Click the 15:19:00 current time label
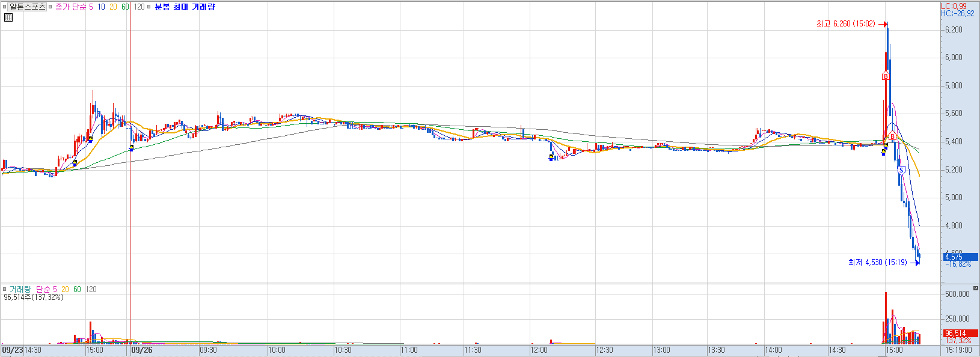980x357 pixels. (x=958, y=350)
